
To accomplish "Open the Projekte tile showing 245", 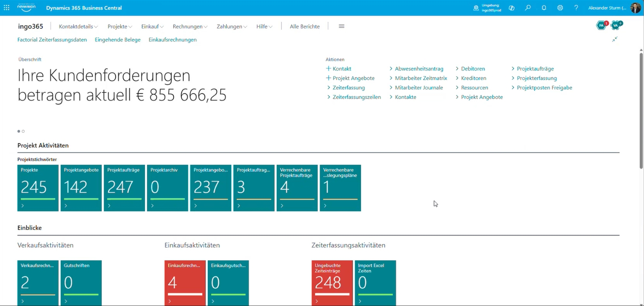I will 38,188.
